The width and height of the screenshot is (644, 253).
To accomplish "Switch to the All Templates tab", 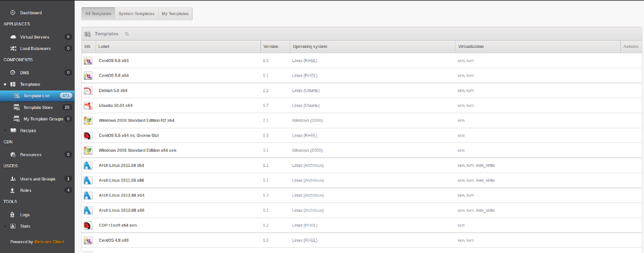I will click(x=98, y=14).
